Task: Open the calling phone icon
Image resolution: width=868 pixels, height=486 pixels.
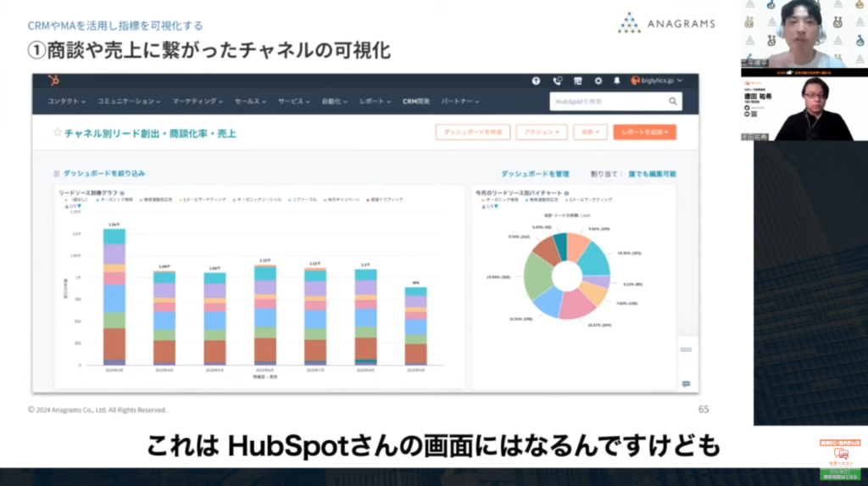Action: (x=557, y=81)
